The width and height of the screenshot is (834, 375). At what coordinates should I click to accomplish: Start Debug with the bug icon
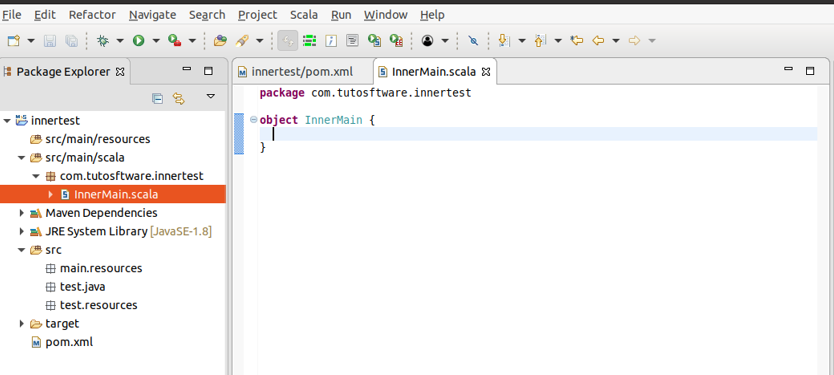103,40
